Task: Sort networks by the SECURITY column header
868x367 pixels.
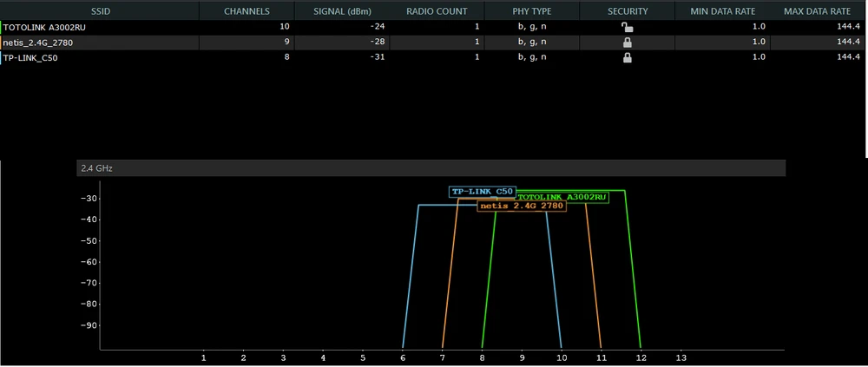Action: point(627,11)
